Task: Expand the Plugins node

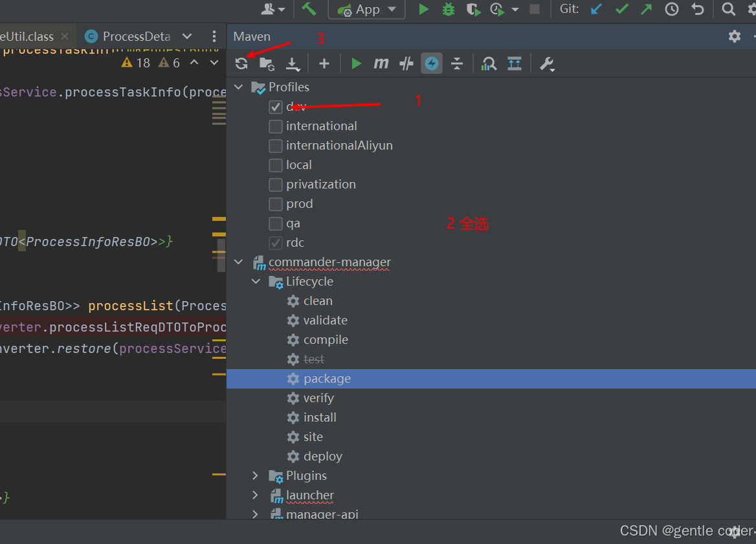Action: click(255, 475)
